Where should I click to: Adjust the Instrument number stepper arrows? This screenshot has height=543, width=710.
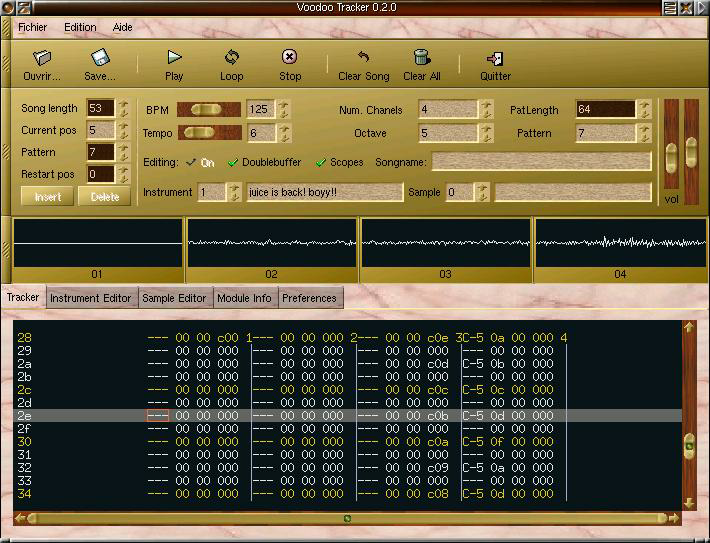tap(234, 192)
